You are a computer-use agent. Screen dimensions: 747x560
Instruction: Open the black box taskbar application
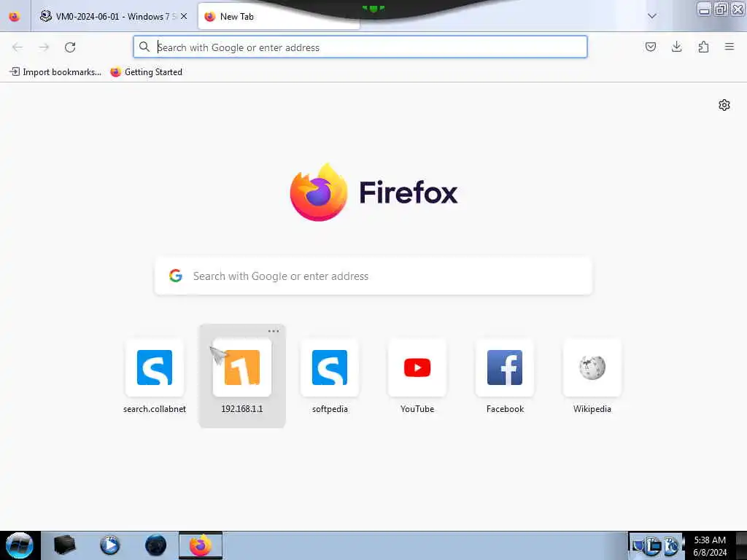(x=64, y=545)
